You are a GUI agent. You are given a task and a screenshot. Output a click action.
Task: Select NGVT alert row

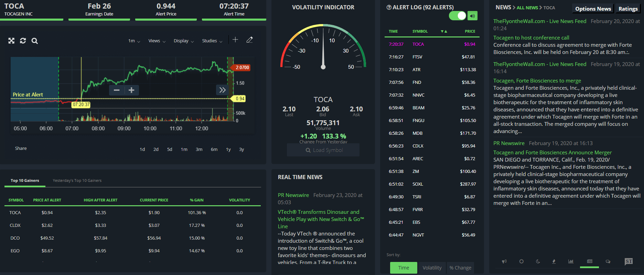432,235
